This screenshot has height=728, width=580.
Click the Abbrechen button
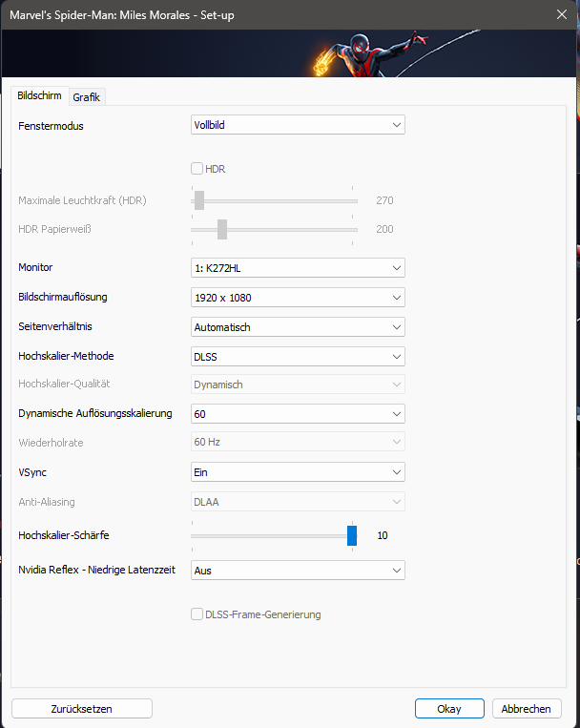(x=527, y=709)
